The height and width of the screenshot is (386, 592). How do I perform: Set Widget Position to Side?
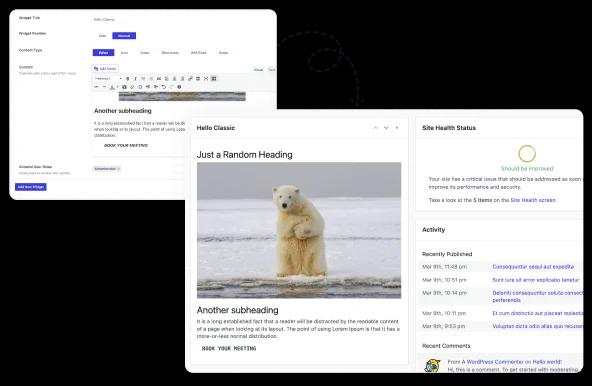[x=102, y=36]
